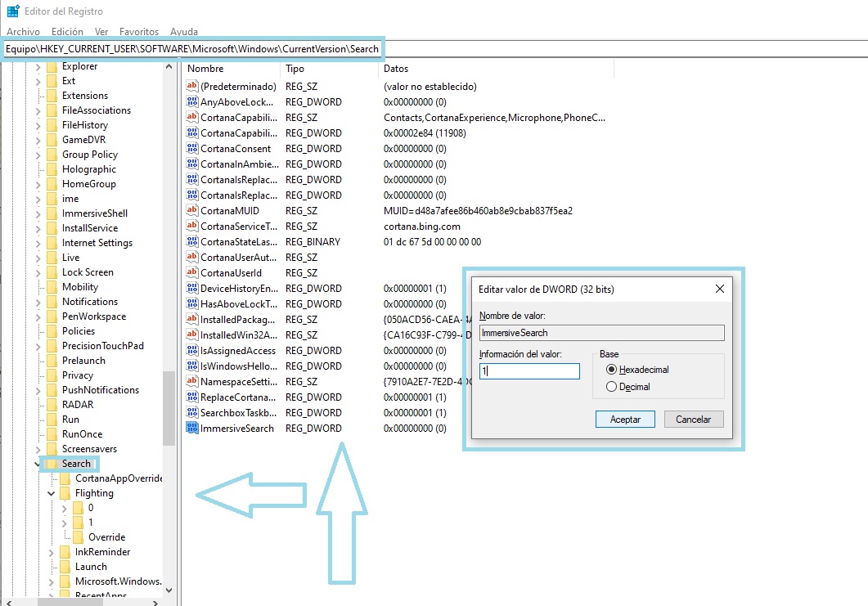
Task: Click the AnyAboveLock... DWORD icon
Action: click(x=192, y=101)
